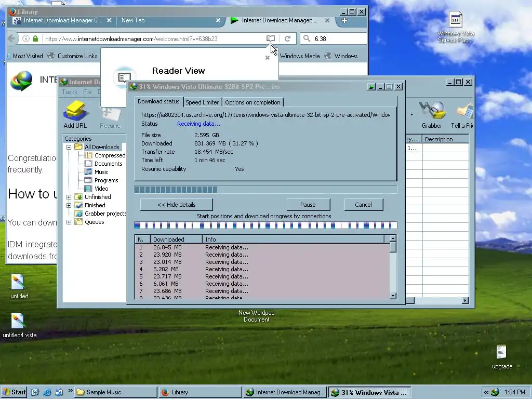Screen dimensions: 532x399
Task: Click the site information icon in URL bar
Action: click(x=26, y=38)
